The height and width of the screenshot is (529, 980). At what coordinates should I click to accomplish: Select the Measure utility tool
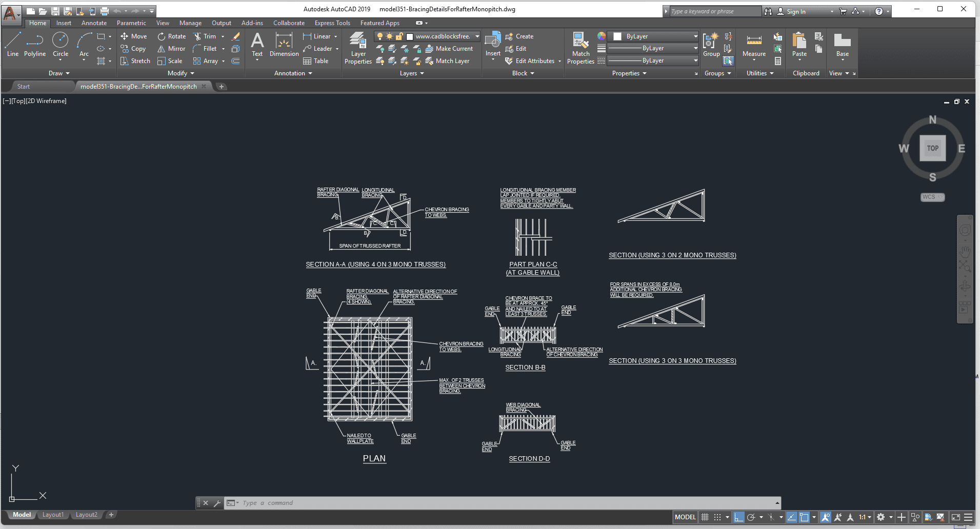coord(754,45)
